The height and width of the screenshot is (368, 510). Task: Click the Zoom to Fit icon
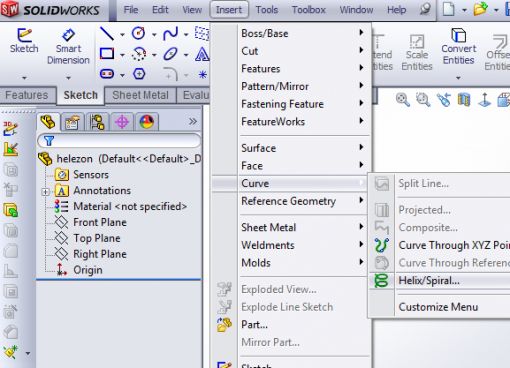click(x=402, y=100)
